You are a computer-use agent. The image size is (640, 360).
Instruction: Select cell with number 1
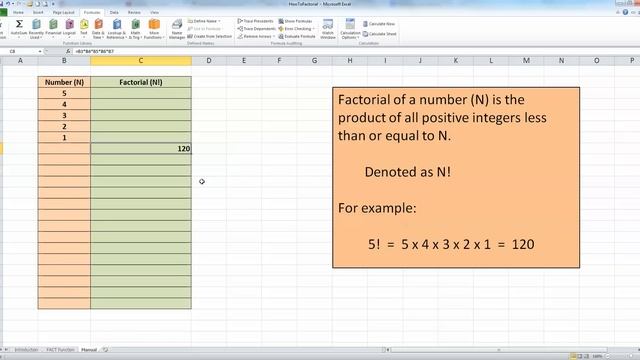click(64, 138)
